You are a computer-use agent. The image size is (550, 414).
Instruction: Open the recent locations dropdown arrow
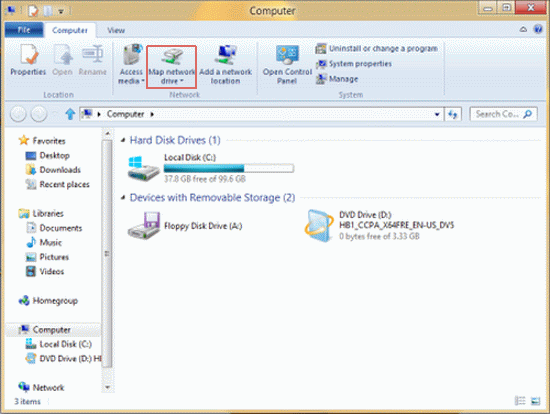55,114
